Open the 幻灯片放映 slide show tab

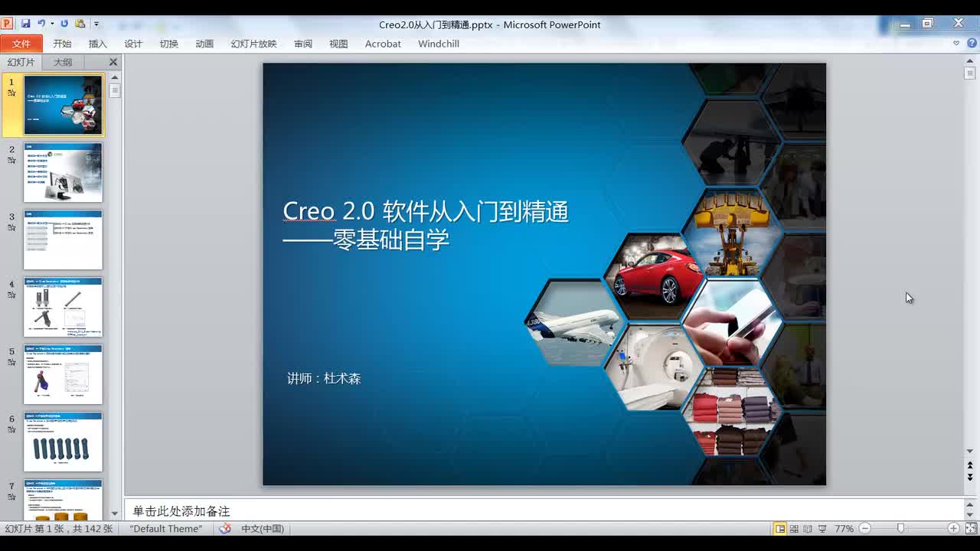253,44
